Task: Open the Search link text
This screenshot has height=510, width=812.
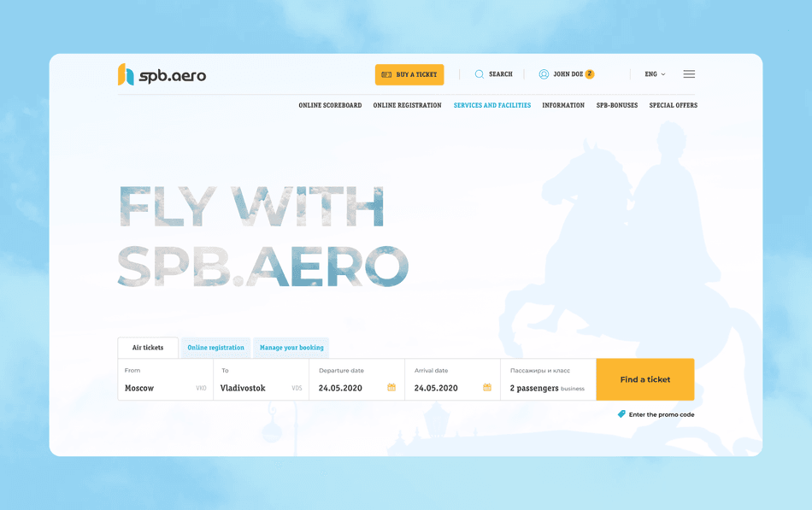Action: [x=500, y=74]
